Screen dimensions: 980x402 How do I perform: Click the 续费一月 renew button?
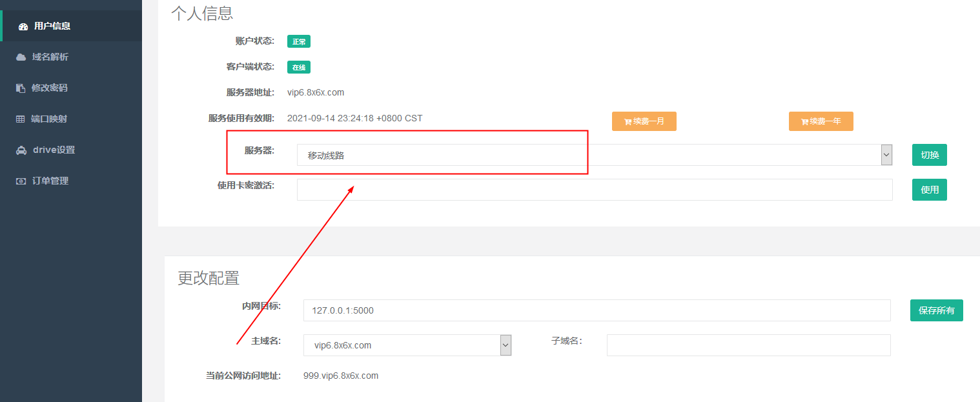coord(644,121)
